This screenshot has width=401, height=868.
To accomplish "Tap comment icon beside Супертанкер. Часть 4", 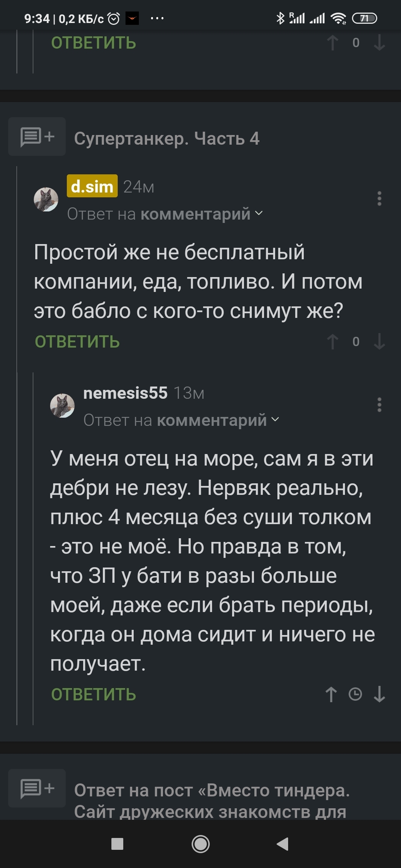I will [x=37, y=137].
